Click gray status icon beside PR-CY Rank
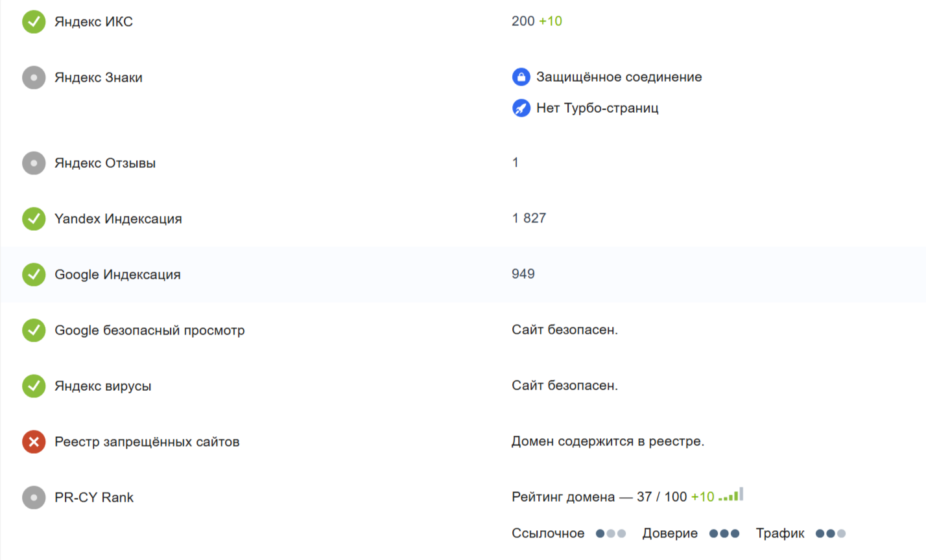 point(34,498)
